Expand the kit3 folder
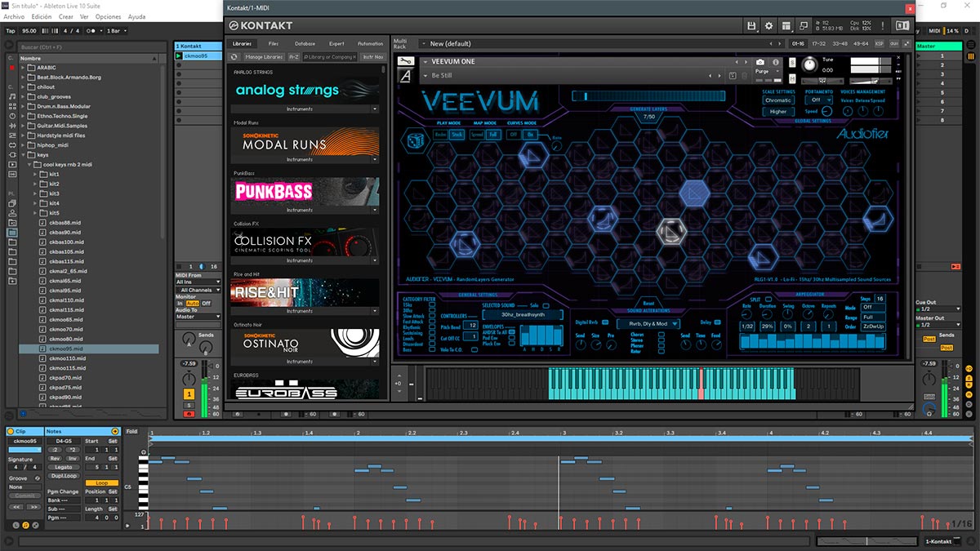Image resolution: width=980 pixels, height=551 pixels. click(36, 193)
